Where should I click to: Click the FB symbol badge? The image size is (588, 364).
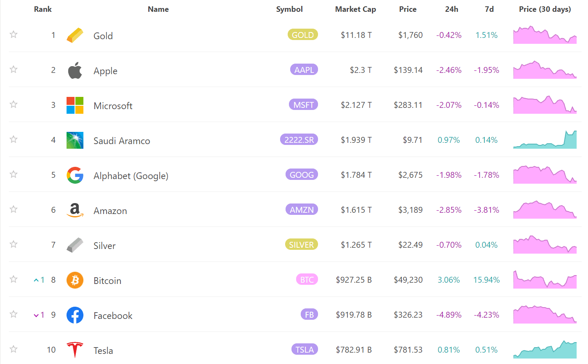click(x=309, y=314)
